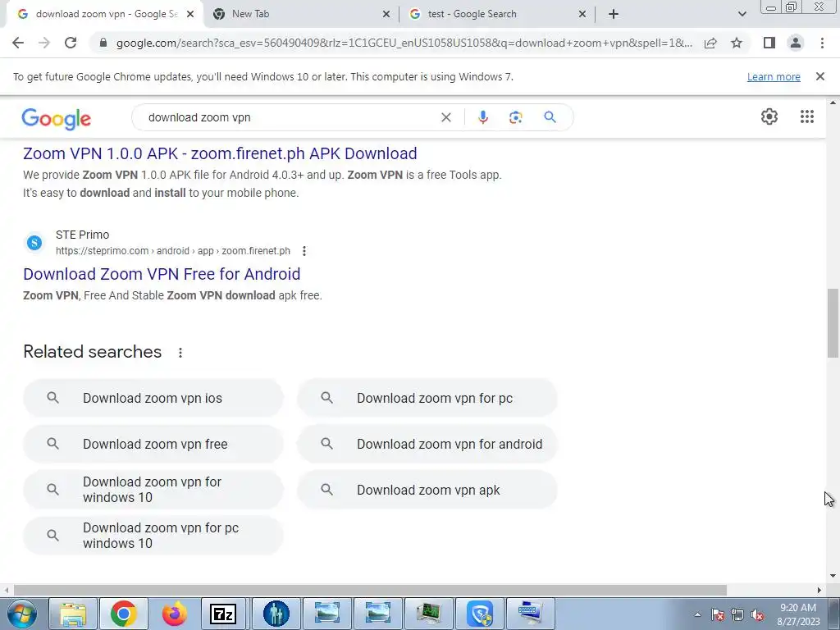Screen dimensions: 840x630
Task: Go forward to the next page
Action: click(x=44, y=43)
